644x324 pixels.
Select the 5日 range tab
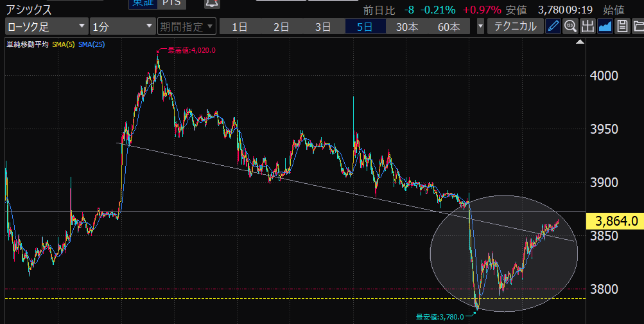pos(365,26)
